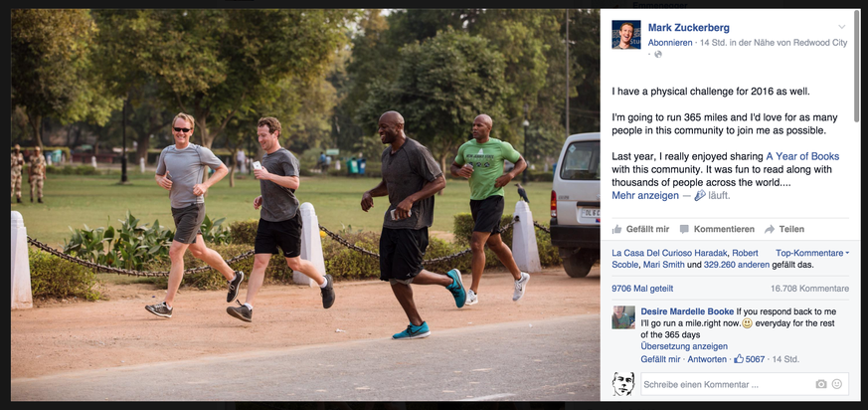Click the globe privacy icon
This screenshot has width=868, height=410.
(657, 54)
